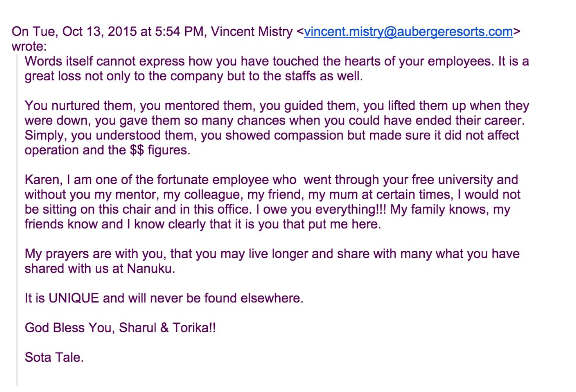Viewport: 576px width, 392px height.
Task: Click the "On Tue, Oct 13, 2015" date text
Action: (74, 32)
